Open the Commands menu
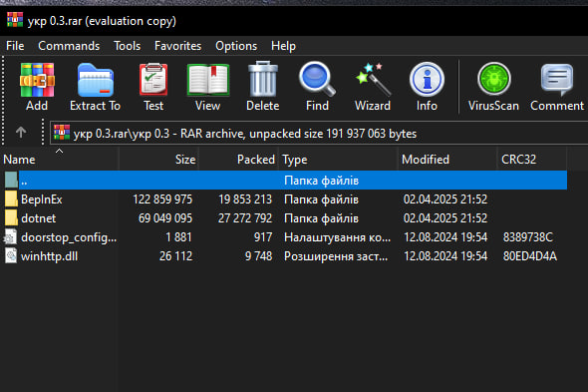Screen dimensions: 588x392 click(69, 46)
